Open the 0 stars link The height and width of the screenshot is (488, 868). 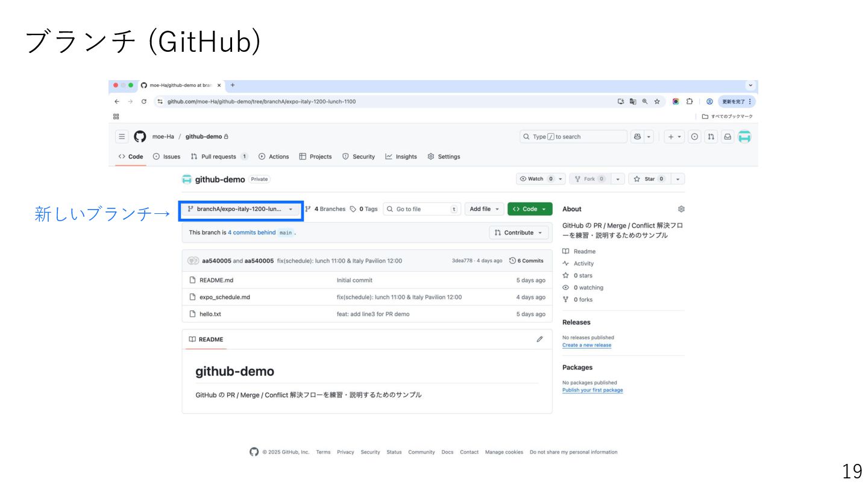[x=577, y=275]
